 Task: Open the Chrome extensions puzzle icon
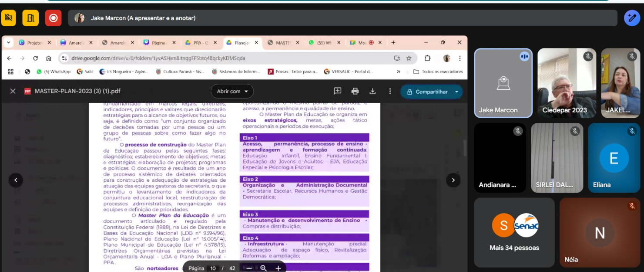427,58
